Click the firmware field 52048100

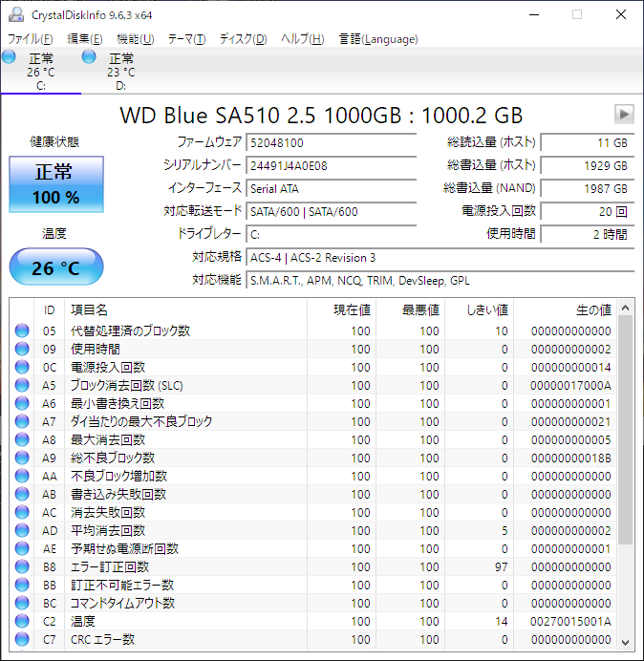(x=332, y=142)
